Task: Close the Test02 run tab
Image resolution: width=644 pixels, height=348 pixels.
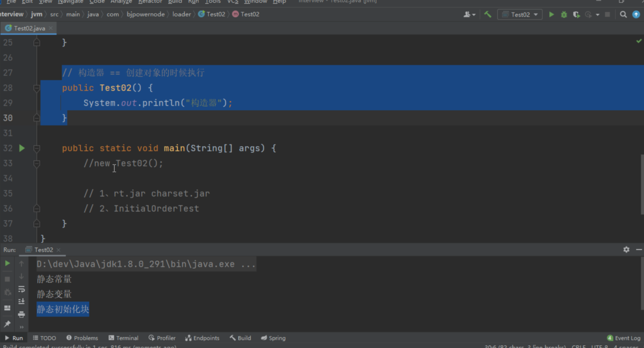Action: [x=59, y=250]
